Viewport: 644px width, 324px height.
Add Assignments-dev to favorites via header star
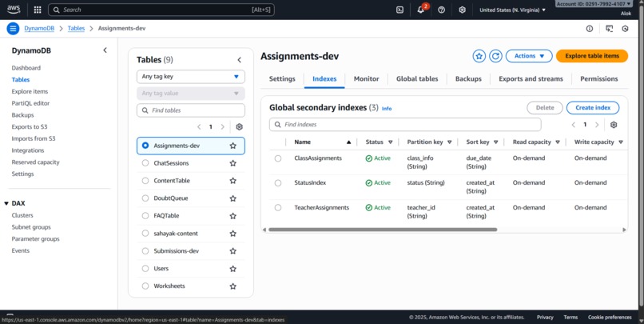point(479,56)
